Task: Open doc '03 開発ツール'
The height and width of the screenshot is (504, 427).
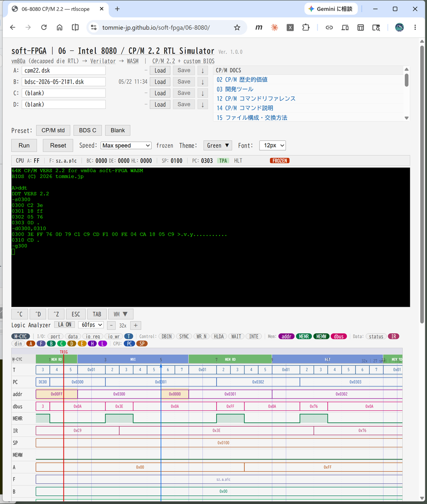Action: pos(235,89)
